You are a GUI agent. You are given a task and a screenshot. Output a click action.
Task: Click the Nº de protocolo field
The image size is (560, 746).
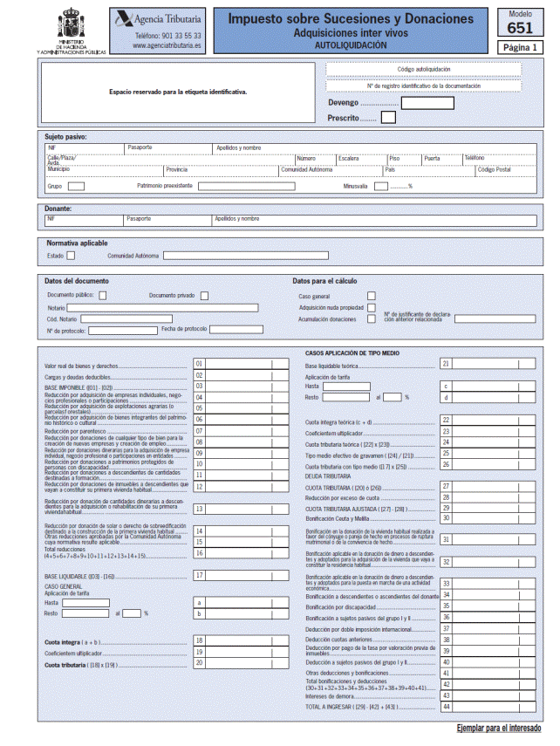click(123, 330)
